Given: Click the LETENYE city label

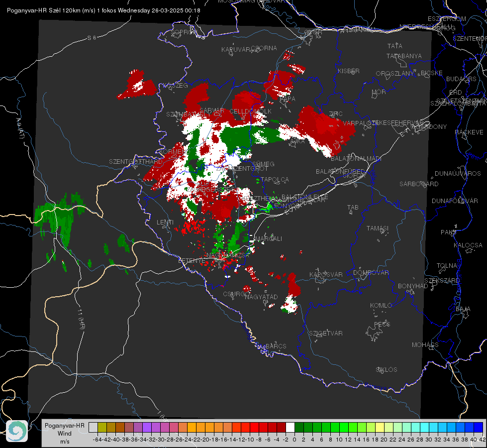Looking at the screenshot, I should pos(192,261).
